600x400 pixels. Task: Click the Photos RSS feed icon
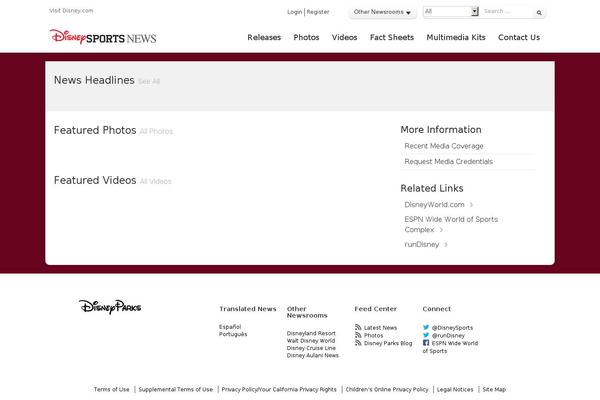[358, 335]
